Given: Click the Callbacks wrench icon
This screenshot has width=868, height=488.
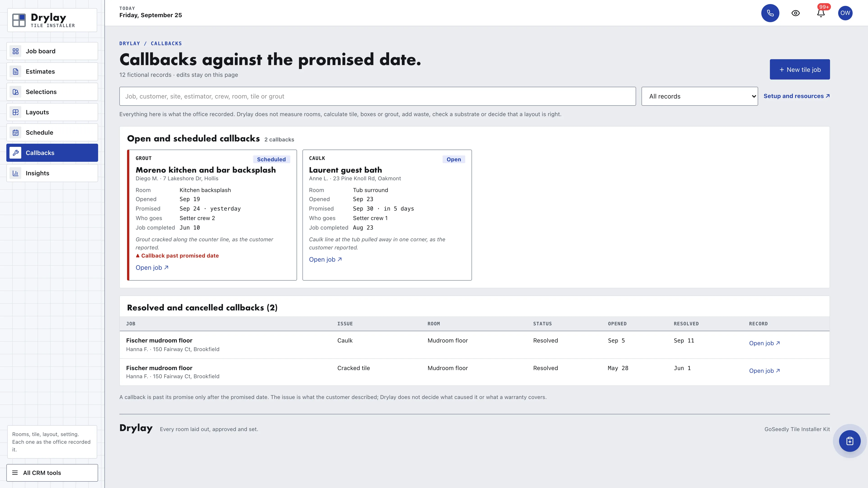Looking at the screenshot, I should [16, 153].
